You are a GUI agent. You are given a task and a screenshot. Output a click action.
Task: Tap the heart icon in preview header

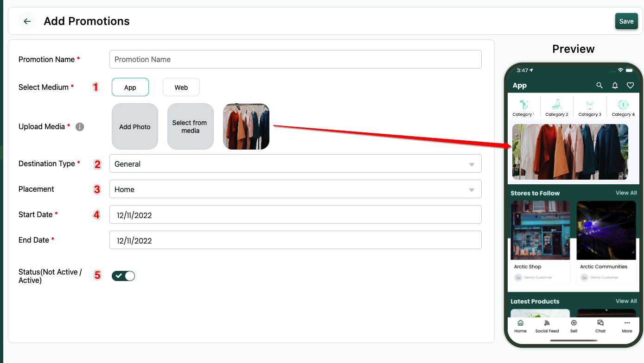(x=630, y=85)
